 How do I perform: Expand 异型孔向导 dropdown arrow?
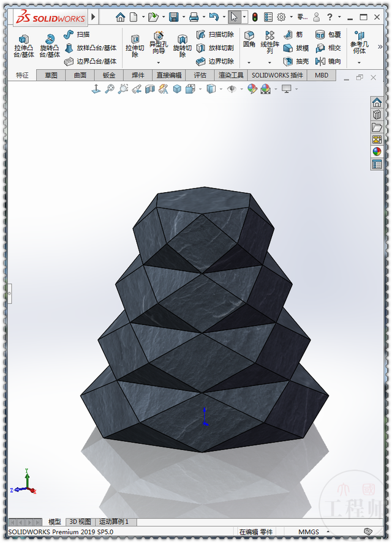click(x=159, y=62)
